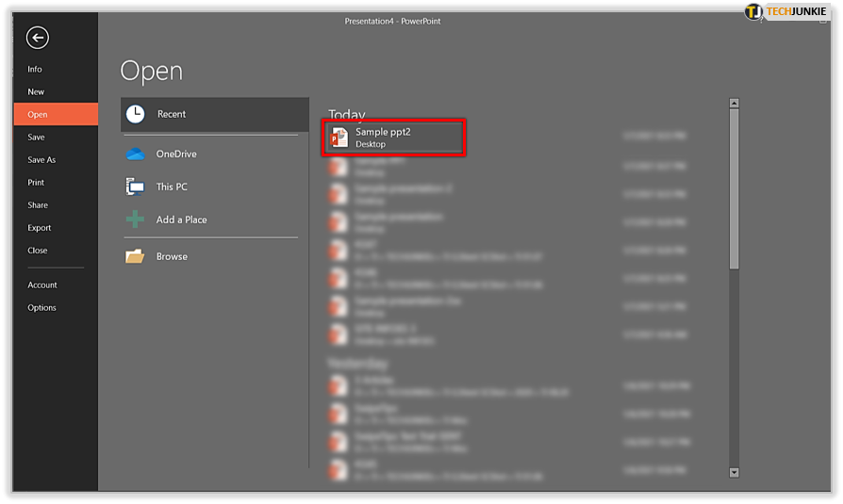Click the This PC computer icon
This screenshot has width=843, height=504.
[x=135, y=187]
